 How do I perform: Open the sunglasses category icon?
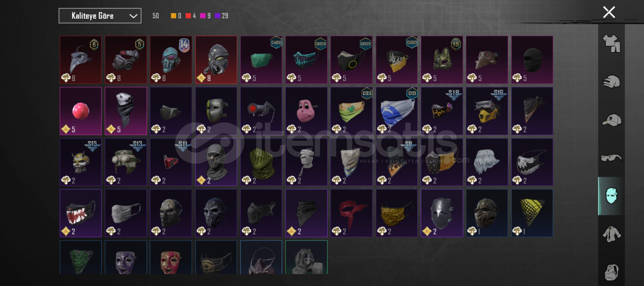coord(611,158)
